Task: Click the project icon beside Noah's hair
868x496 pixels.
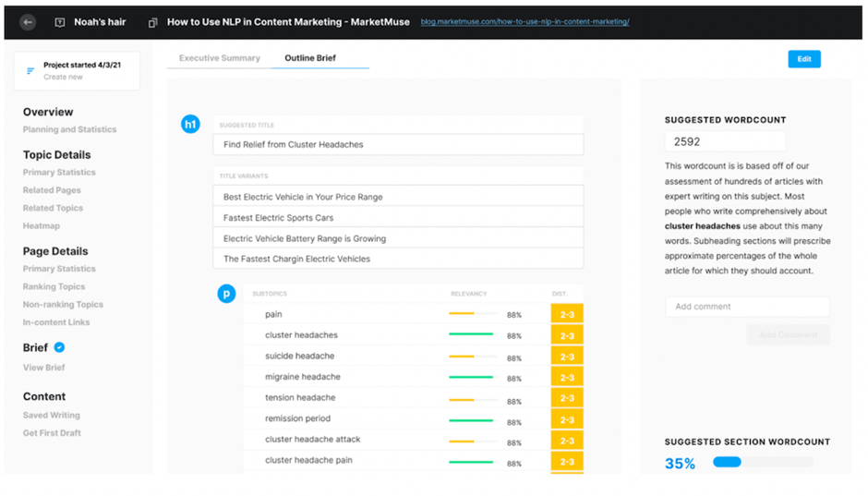Action: 60,22
